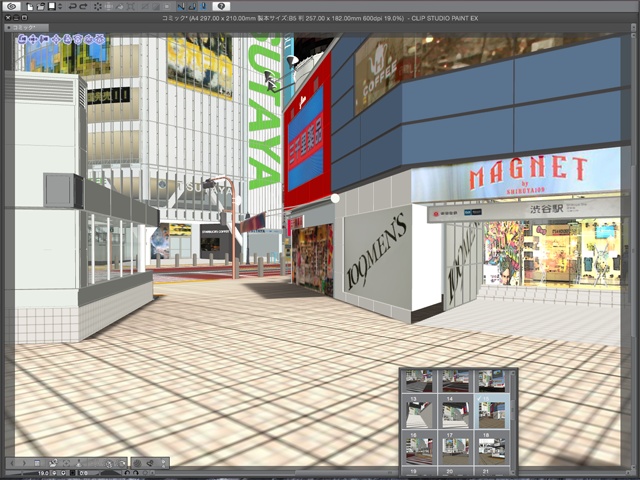Click the focus on editing target icon
The image size is (640, 480).
click(x=67, y=463)
